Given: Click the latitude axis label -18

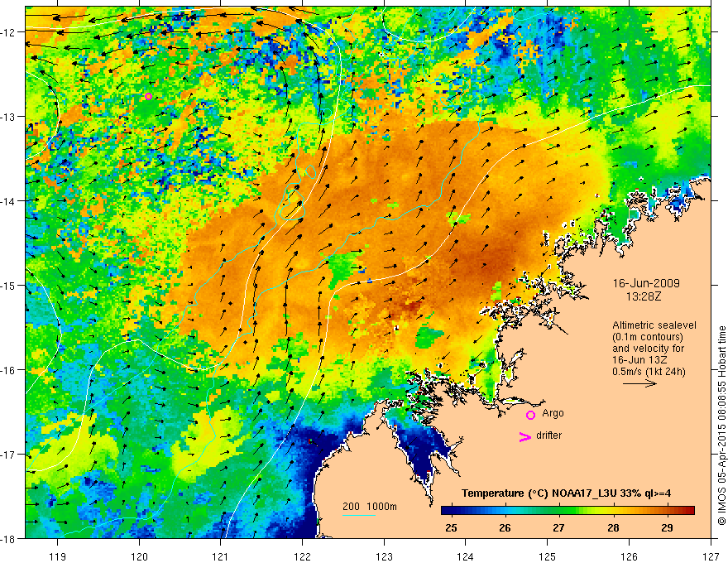Looking at the screenshot, I should [8, 539].
